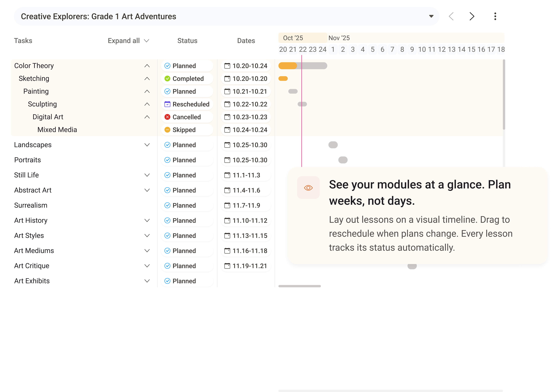Select Portraits gray timeline bar

click(343, 160)
